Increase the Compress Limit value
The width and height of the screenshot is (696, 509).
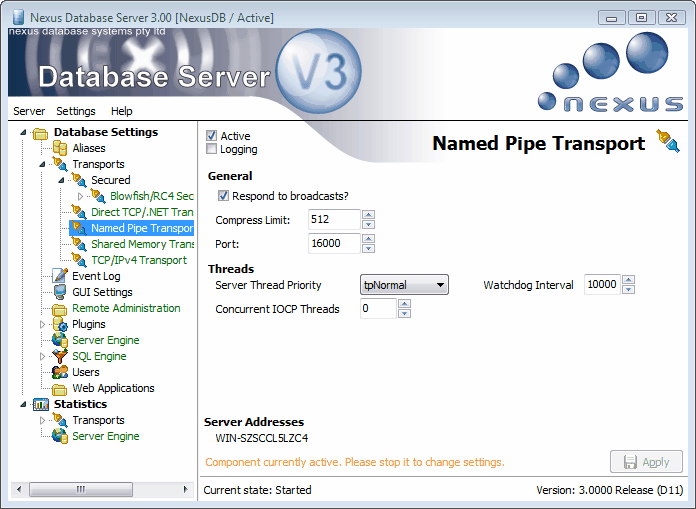(x=368, y=214)
